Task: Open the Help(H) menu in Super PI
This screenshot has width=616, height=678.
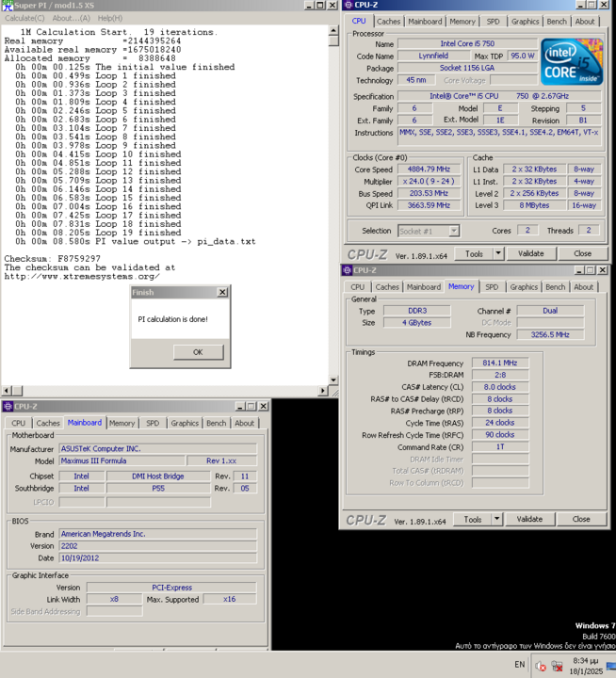Action: pyautogui.click(x=110, y=18)
